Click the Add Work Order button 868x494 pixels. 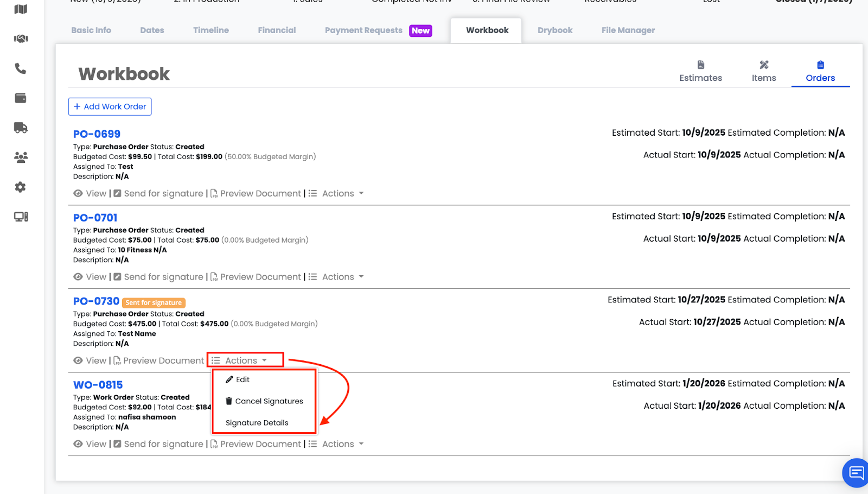[x=110, y=107]
